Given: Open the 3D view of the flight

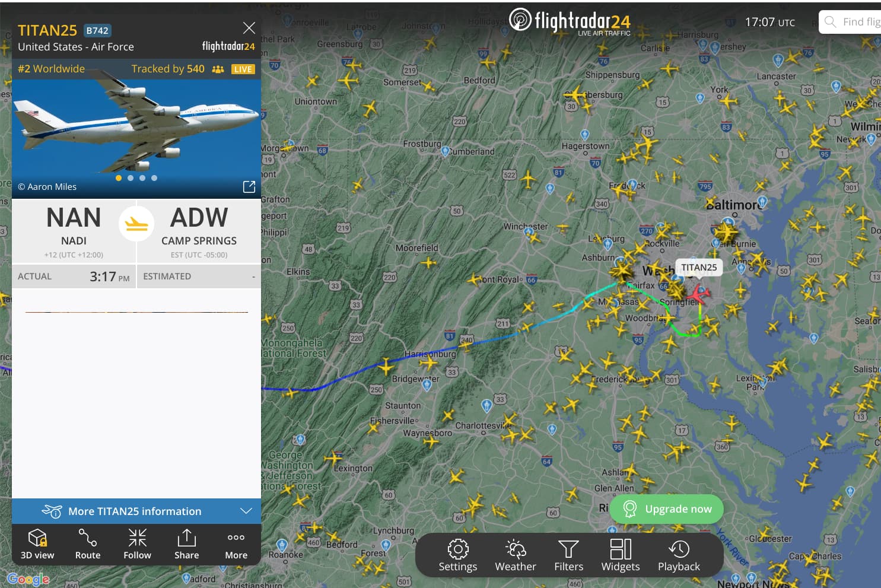Looking at the screenshot, I should tap(37, 543).
